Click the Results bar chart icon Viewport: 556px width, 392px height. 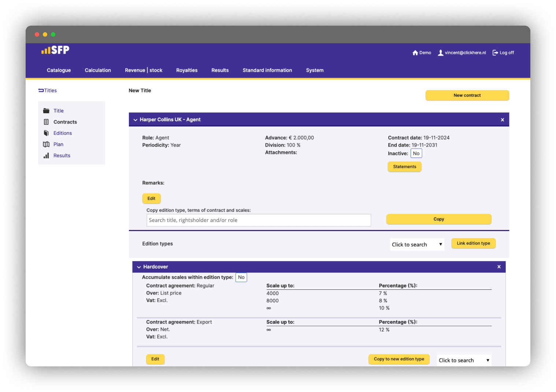click(x=46, y=156)
